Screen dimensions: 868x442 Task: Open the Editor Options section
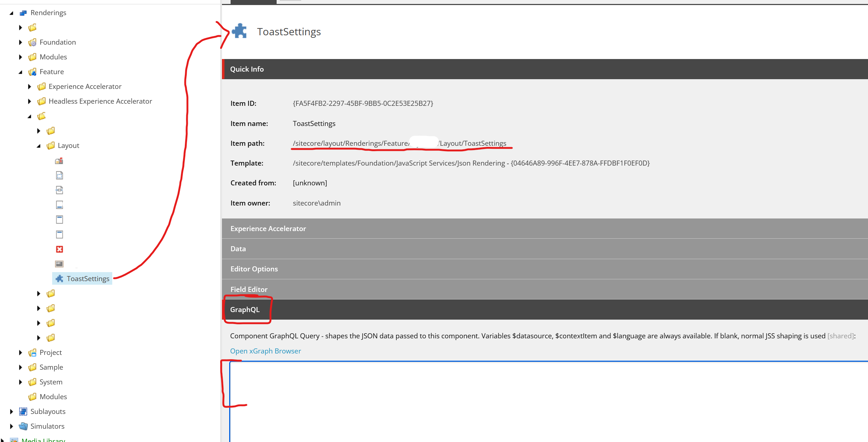coord(254,269)
